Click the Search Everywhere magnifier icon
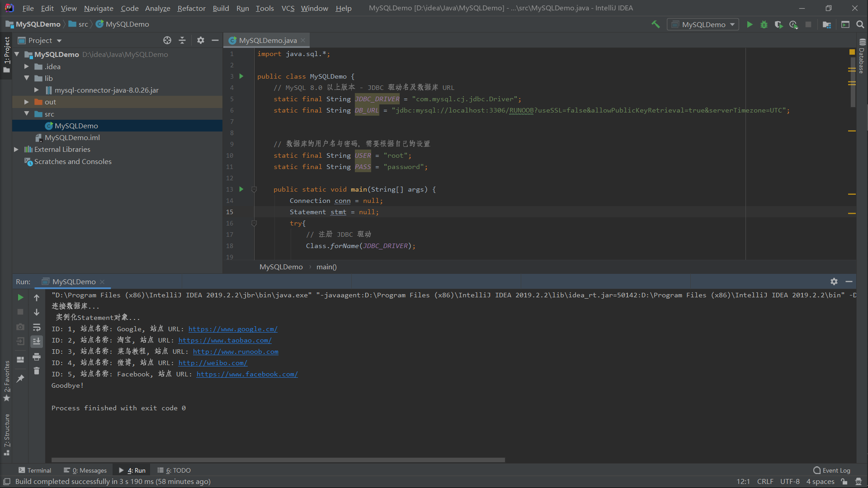Screen dimensions: 868x488 click(x=860, y=24)
